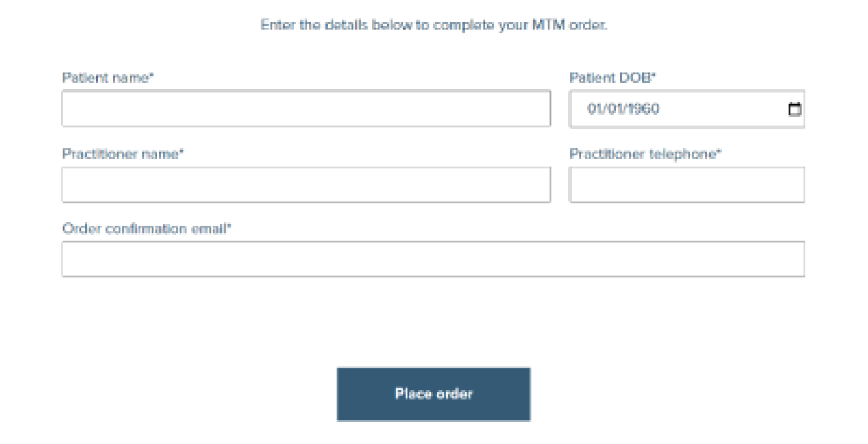Viewport: 868px width, 444px height.
Task: Focus the Patient name text box
Action: [306, 109]
